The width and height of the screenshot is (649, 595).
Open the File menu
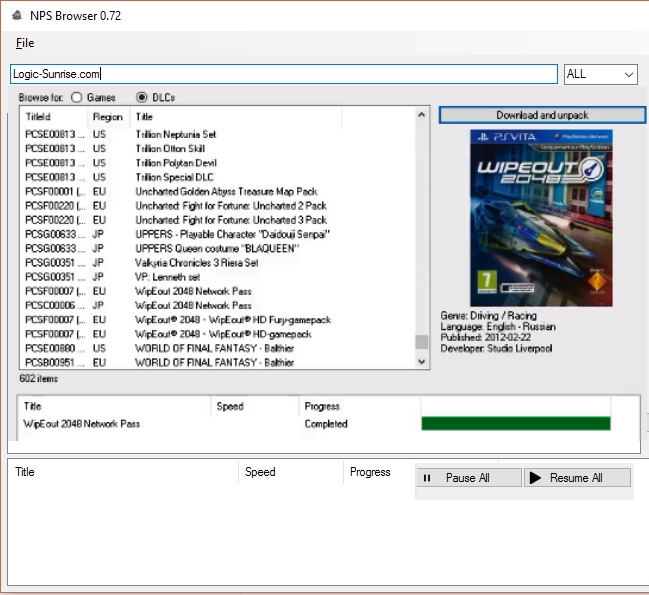click(x=25, y=43)
